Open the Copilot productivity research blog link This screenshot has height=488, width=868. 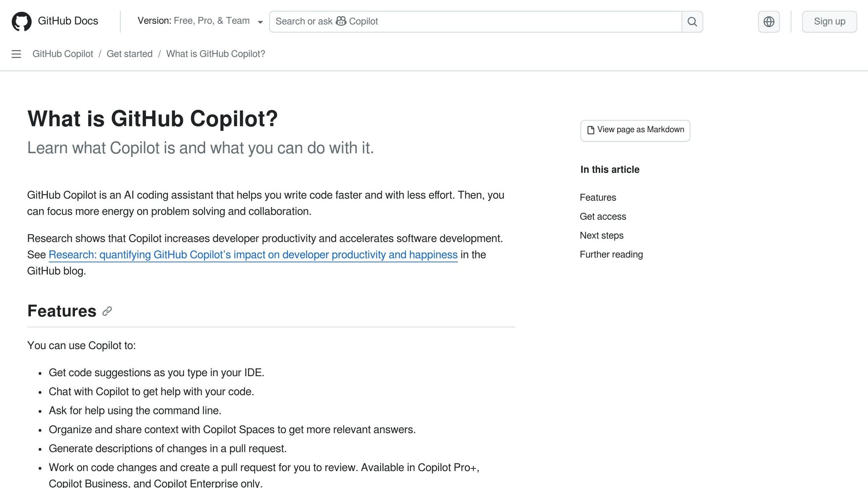pos(253,255)
